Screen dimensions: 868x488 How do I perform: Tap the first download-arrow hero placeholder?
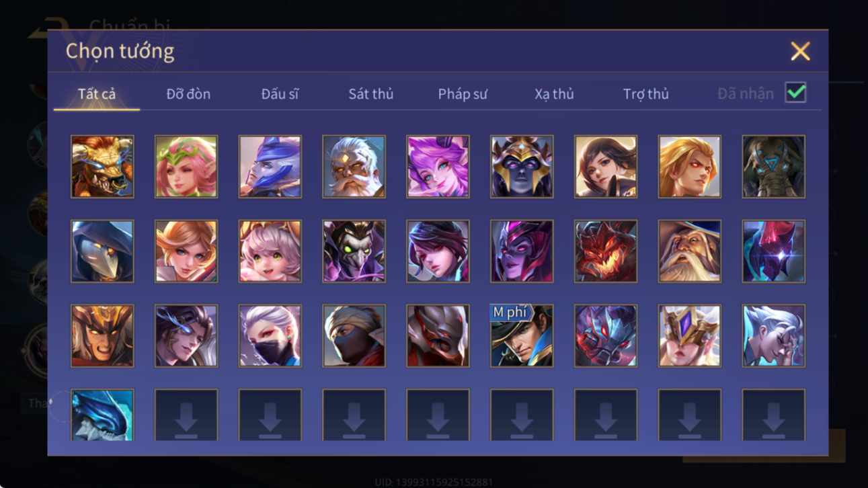point(186,415)
